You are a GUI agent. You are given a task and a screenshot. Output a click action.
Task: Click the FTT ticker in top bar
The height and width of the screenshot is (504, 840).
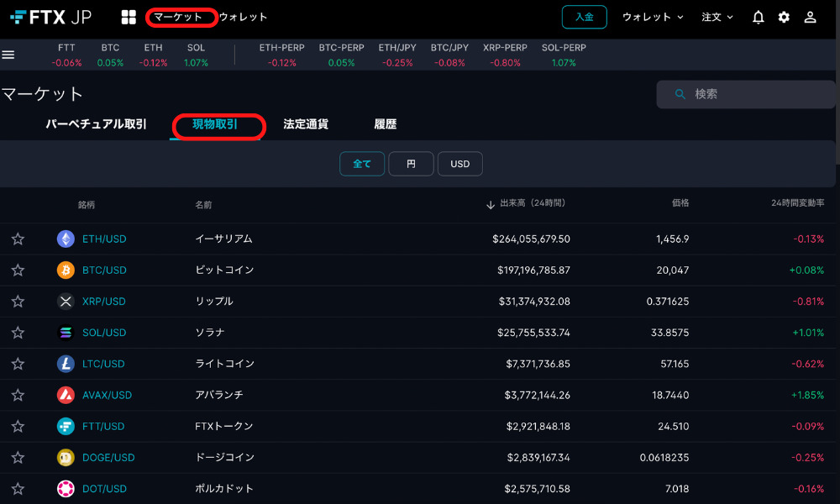point(66,55)
